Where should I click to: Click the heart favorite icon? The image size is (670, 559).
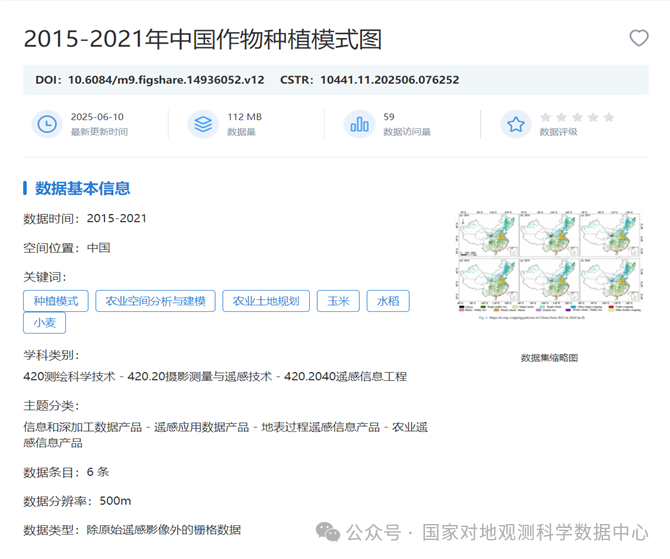pyautogui.click(x=638, y=38)
